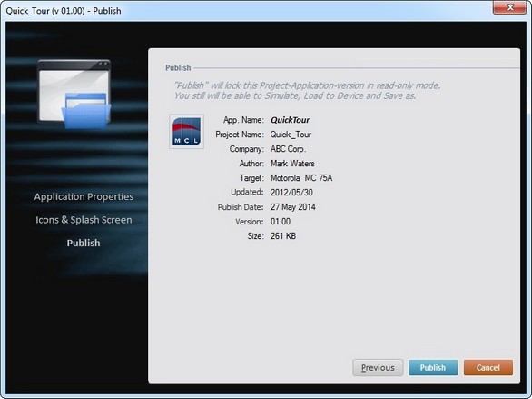Viewport: 532px width, 399px height.
Task: Click the author name Mark Waters
Action: (292, 164)
